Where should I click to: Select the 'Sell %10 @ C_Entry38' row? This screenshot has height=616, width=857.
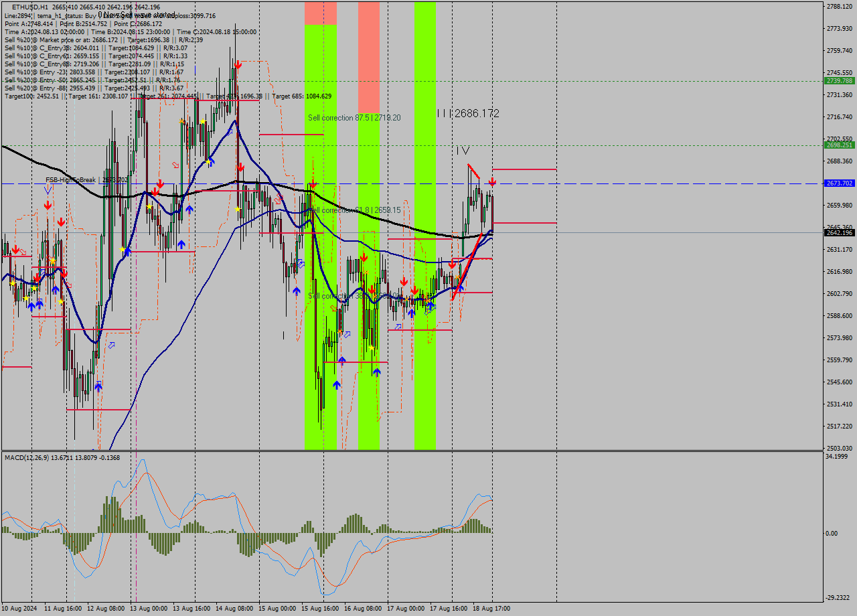point(96,48)
